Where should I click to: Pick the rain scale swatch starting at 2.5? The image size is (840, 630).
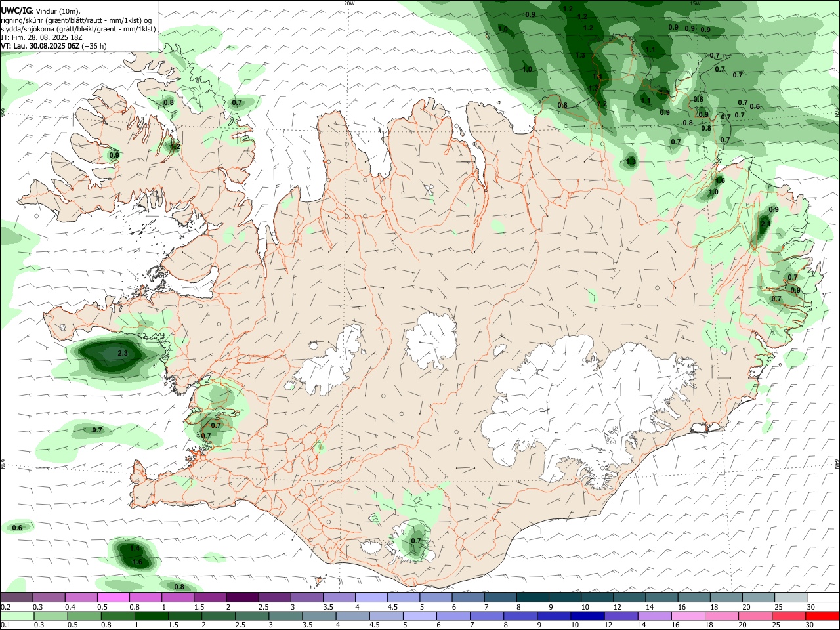[x=253, y=616]
